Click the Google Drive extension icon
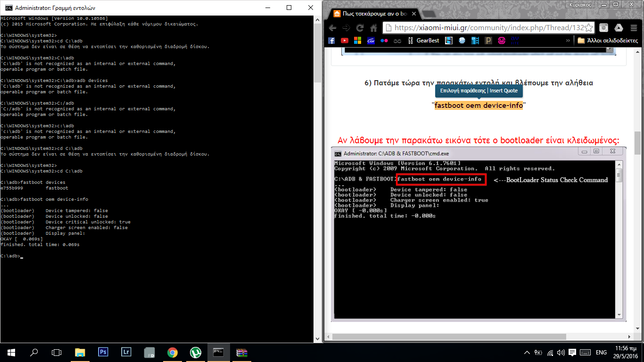Screen dimensions: 644x362 click(x=618, y=28)
